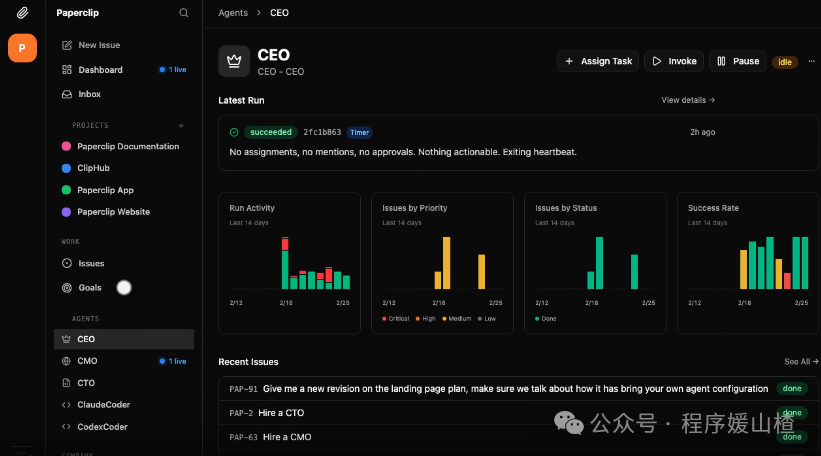The width and height of the screenshot is (821, 456).
Task: Open the sidebar search icon
Action: click(183, 13)
